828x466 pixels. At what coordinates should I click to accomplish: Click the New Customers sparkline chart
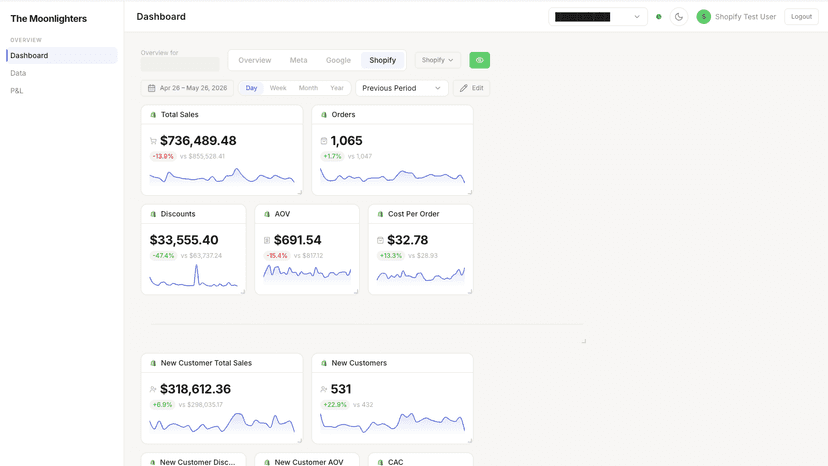(392, 424)
